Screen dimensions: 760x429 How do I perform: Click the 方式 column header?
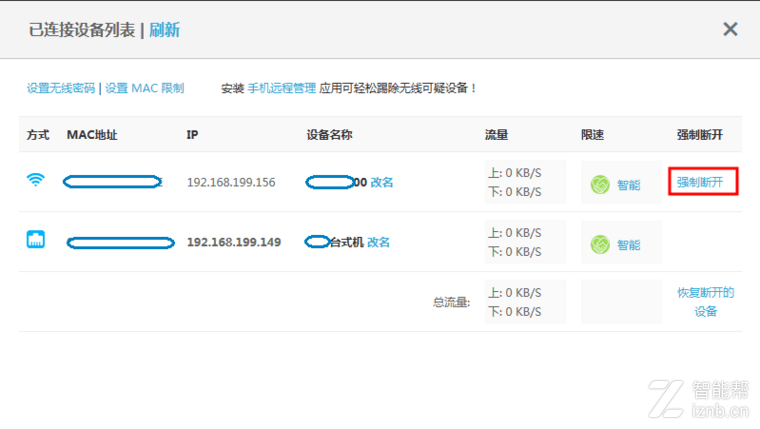point(38,135)
